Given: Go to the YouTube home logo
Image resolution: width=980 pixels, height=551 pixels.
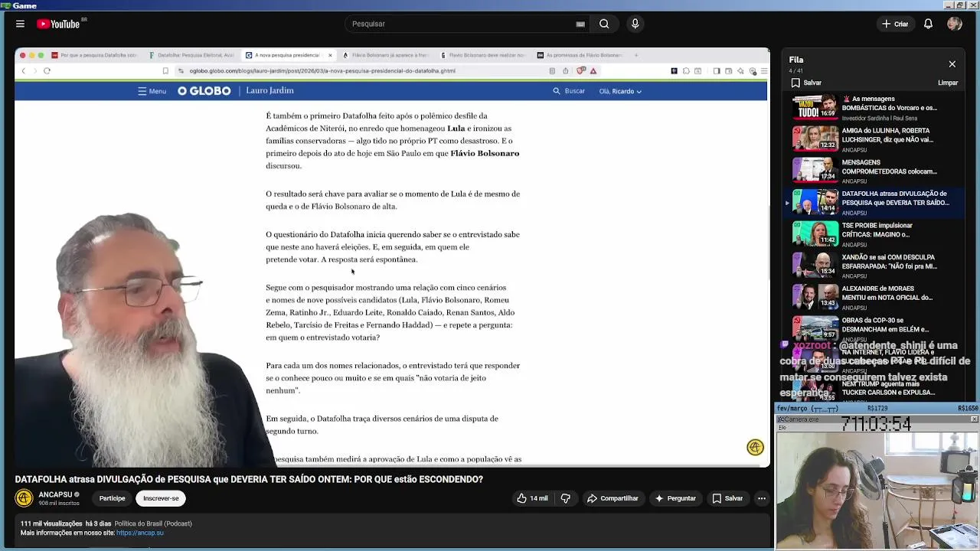Looking at the screenshot, I should [59, 24].
